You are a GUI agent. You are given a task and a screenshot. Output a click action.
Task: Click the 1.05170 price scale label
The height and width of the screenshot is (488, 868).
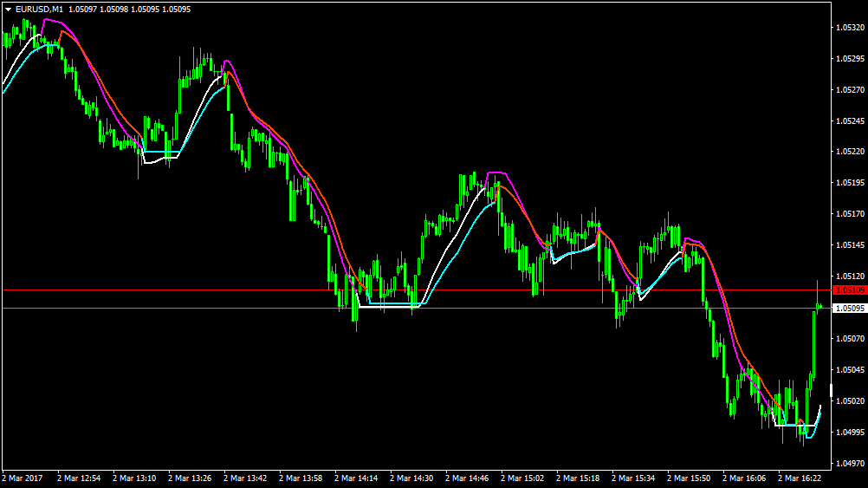[851, 213]
